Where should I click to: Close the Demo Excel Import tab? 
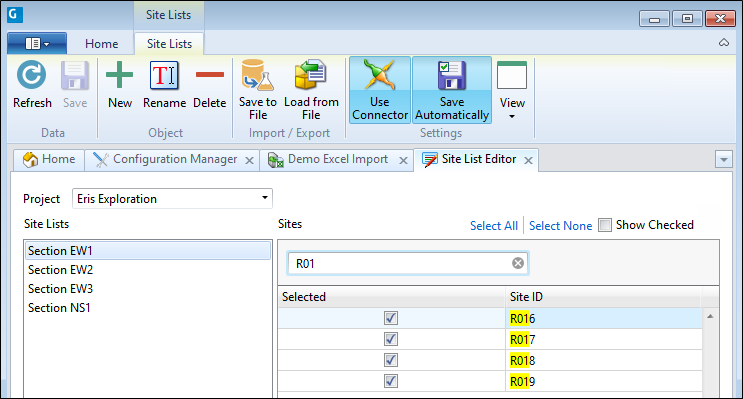click(x=403, y=161)
